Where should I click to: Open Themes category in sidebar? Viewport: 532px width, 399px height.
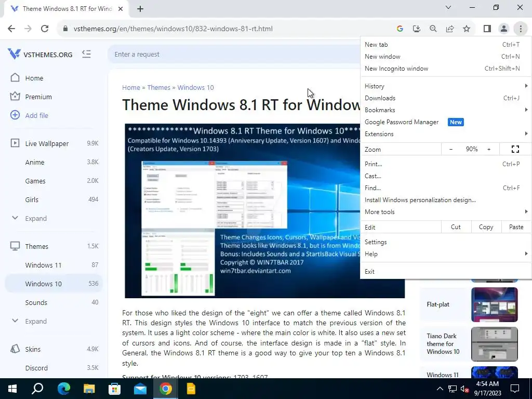(37, 246)
